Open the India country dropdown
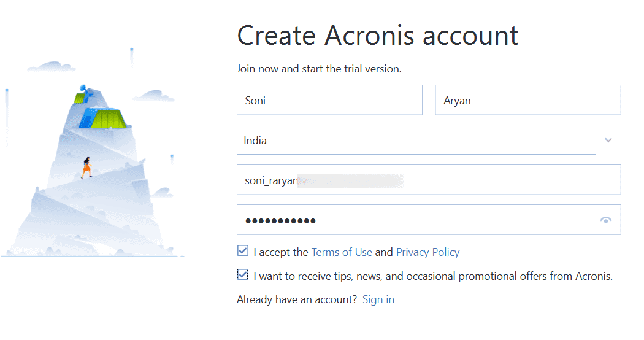This screenshot has width=644, height=340. click(x=429, y=140)
